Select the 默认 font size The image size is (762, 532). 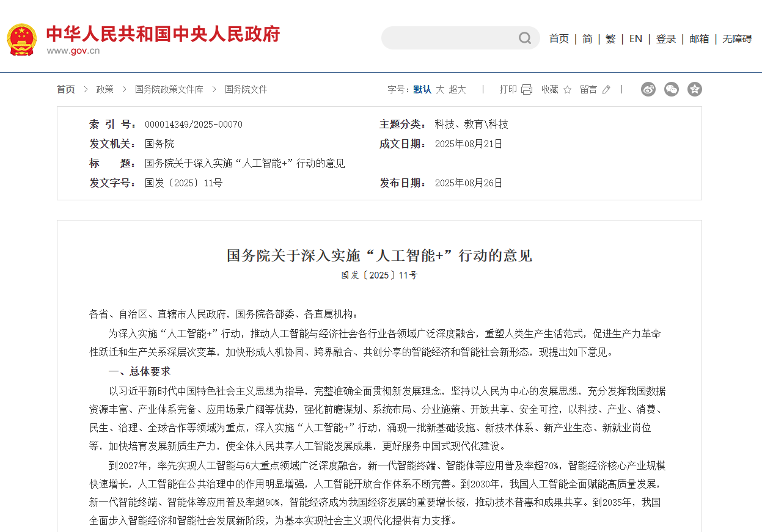pyautogui.click(x=422, y=89)
